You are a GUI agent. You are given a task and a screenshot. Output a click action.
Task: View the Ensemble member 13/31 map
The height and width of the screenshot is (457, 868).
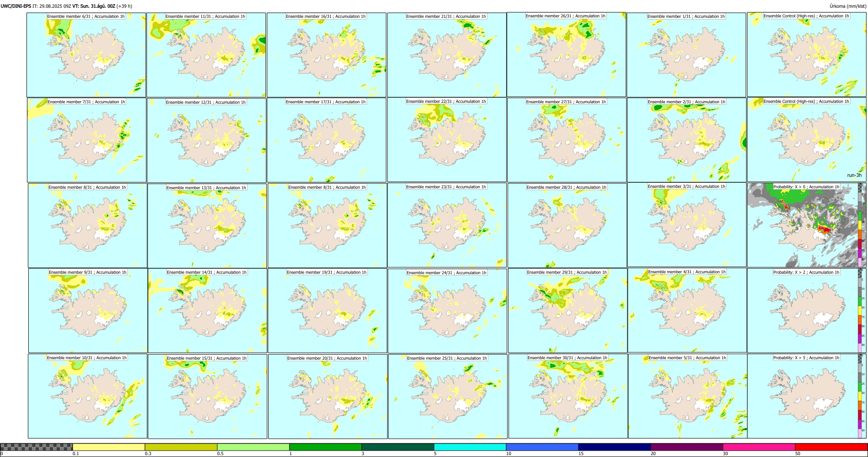(x=207, y=226)
